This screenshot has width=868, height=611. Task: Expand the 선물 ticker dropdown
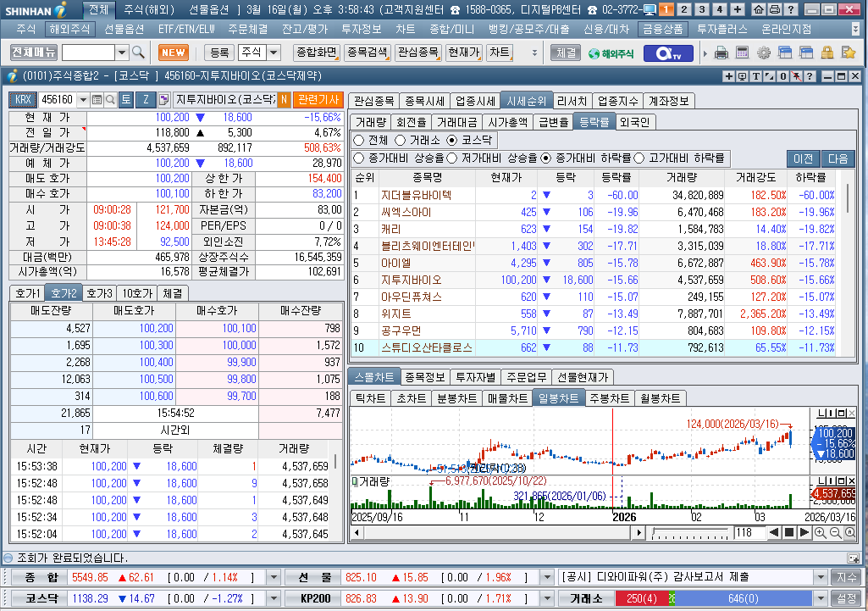coord(547,577)
